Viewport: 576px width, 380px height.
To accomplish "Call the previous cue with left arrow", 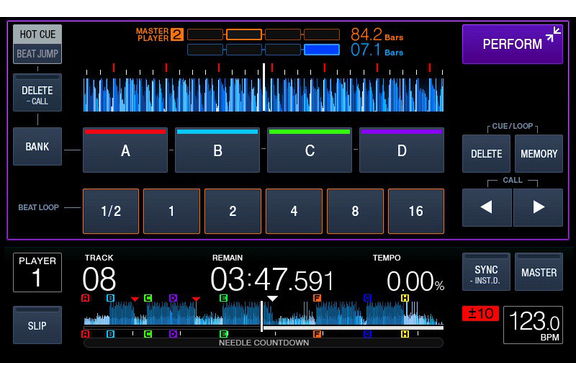I will click(487, 207).
